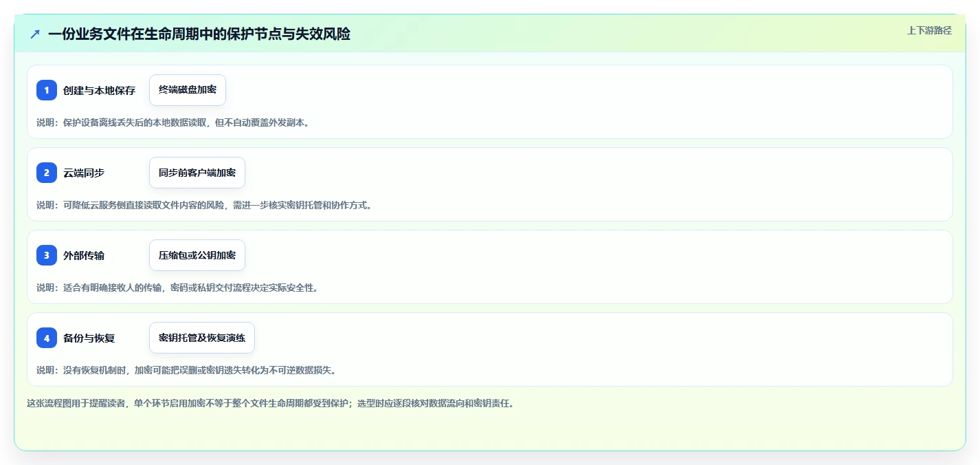The width and height of the screenshot is (980, 465).
Task: Click the 云端同步 step title
Action: point(84,173)
